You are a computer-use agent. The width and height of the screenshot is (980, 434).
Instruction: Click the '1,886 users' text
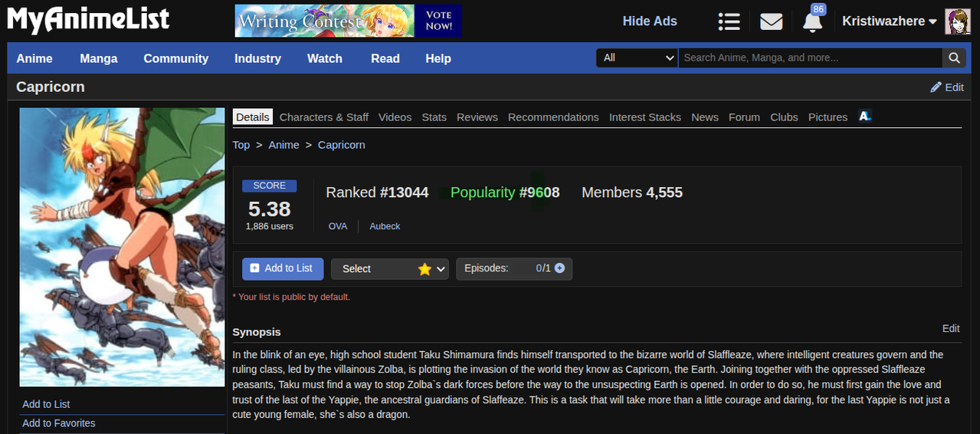coord(270,226)
